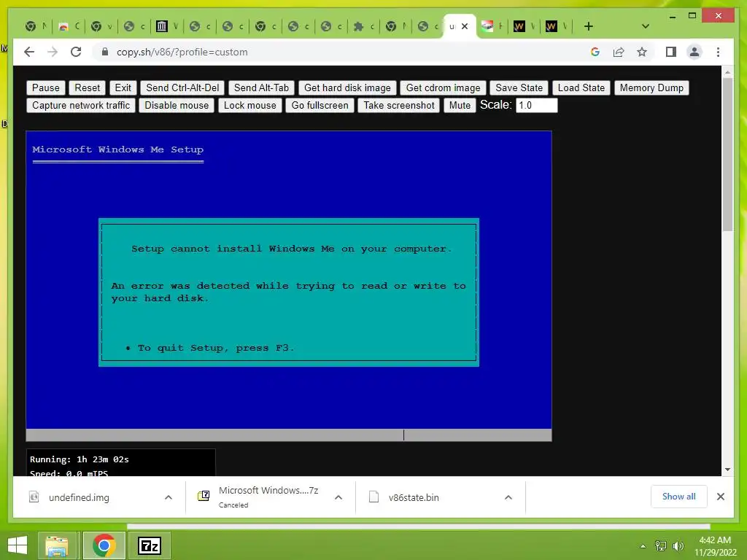Screen dimensions: 747x560
Task: Send Alt-Tab to the emulator
Action: tap(262, 87)
